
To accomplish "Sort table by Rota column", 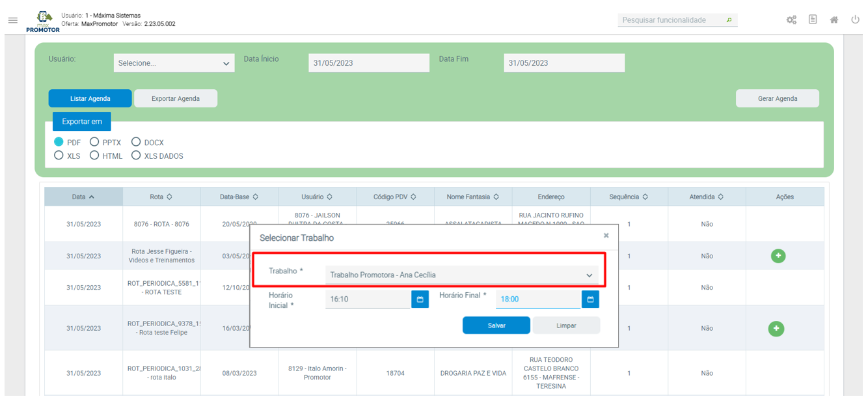I will coord(161,197).
